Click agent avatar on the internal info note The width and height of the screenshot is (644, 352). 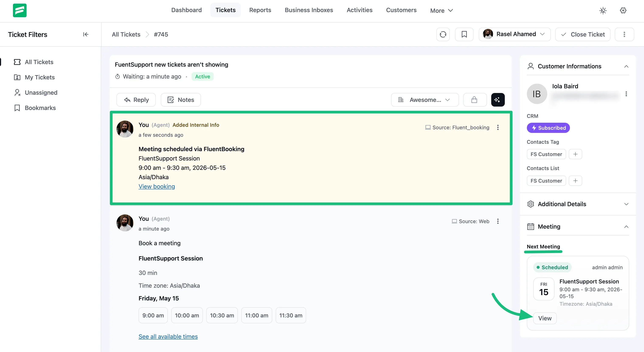(125, 129)
